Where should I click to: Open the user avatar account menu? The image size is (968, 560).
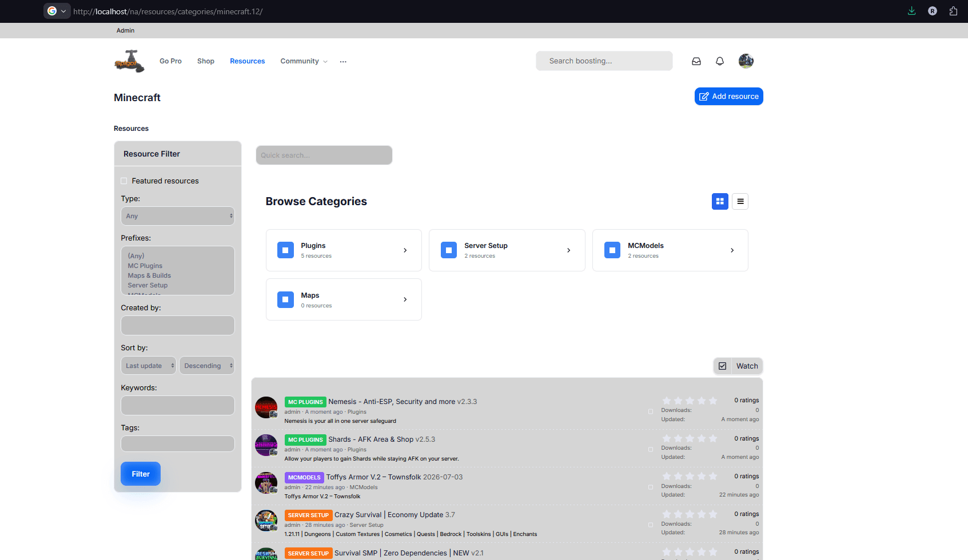[x=746, y=61]
